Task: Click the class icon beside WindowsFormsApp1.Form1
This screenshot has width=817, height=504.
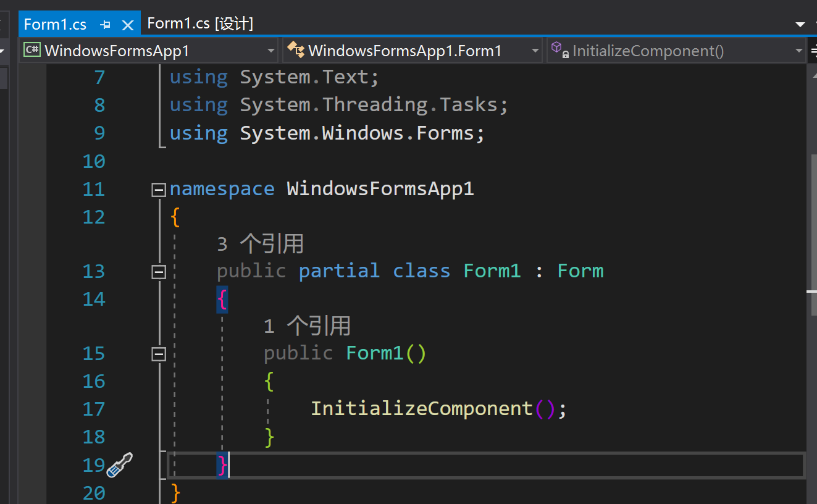Action: tap(296, 50)
